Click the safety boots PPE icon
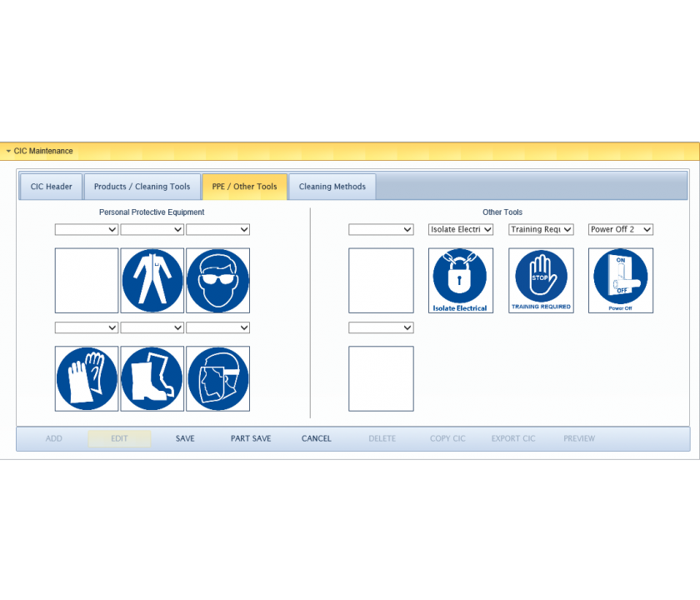Viewport: 700px width, 600px height. [x=152, y=378]
